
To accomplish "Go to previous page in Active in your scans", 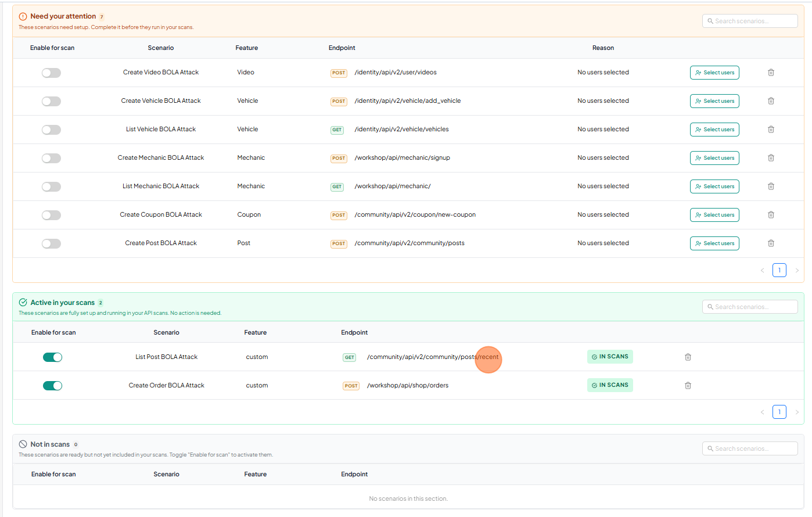I will pos(762,412).
